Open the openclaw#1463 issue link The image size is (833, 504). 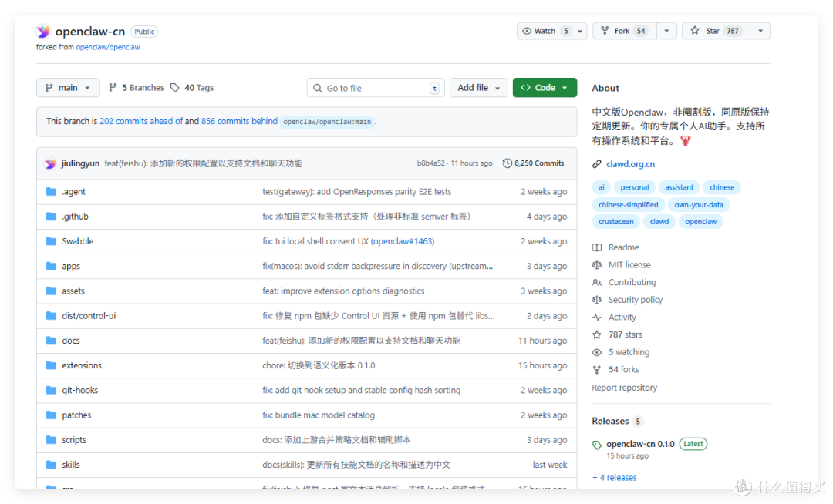click(x=403, y=241)
